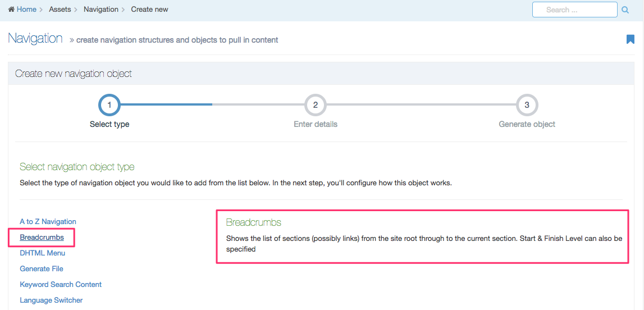Pick the Generate File object type
The width and height of the screenshot is (644, 310).
[42, 269]
